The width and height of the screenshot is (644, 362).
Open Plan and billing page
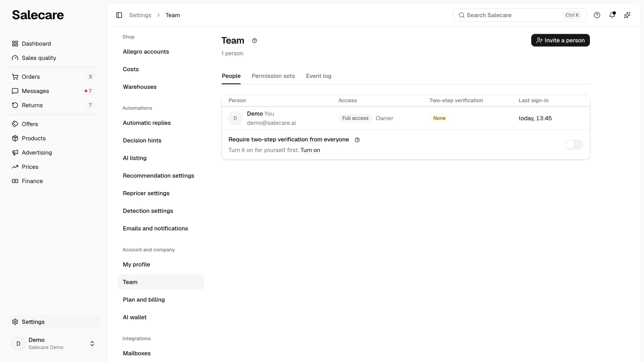pyautogui.click(x=161, y=300)
